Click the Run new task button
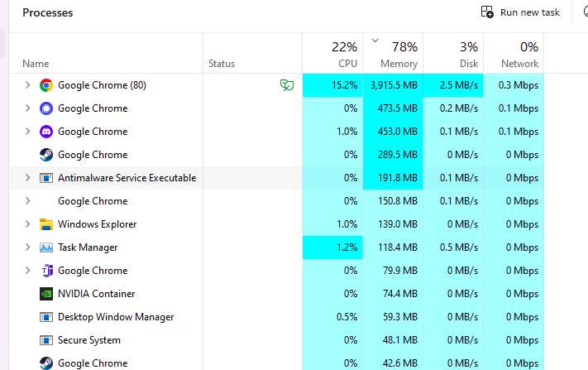 519,12
